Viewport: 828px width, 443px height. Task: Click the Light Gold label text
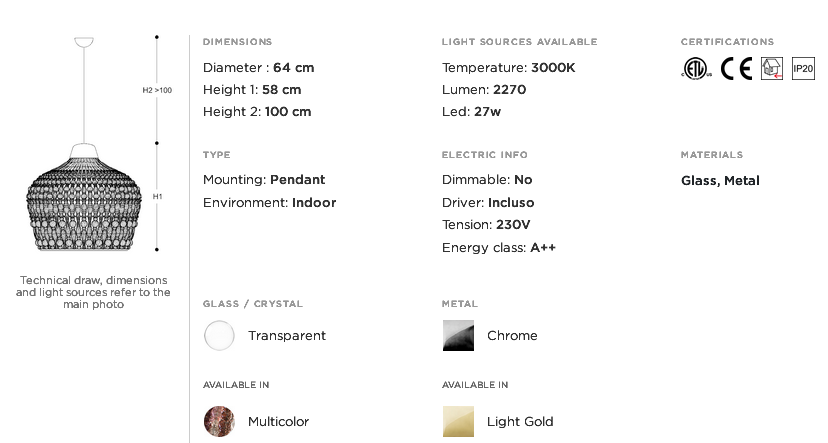point(520,422)
